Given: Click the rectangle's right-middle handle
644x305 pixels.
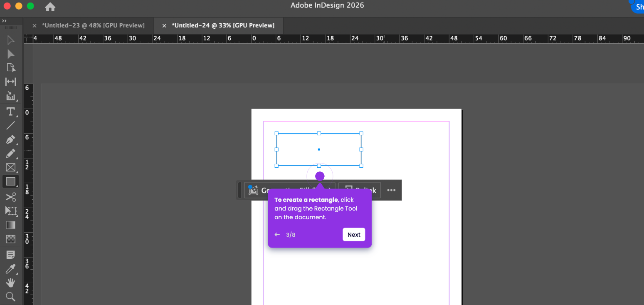Looking at the screenshot, I should (x=361, y=149).
